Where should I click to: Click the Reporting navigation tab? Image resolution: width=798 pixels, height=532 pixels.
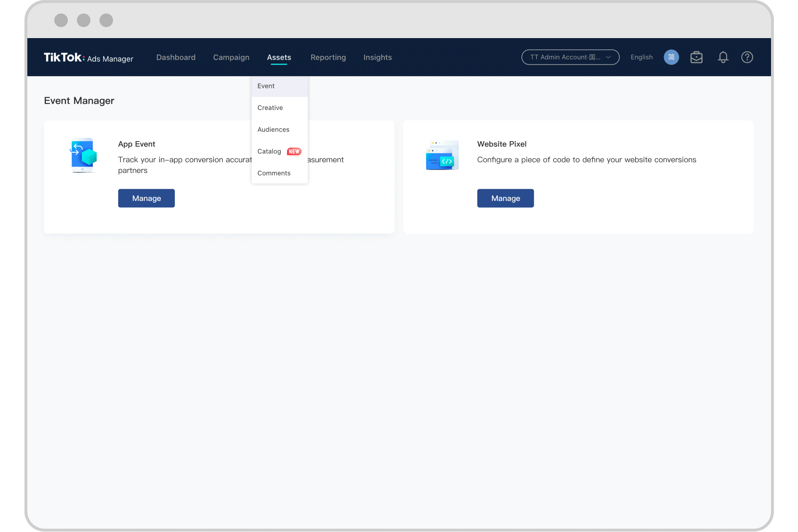point(328,57)
